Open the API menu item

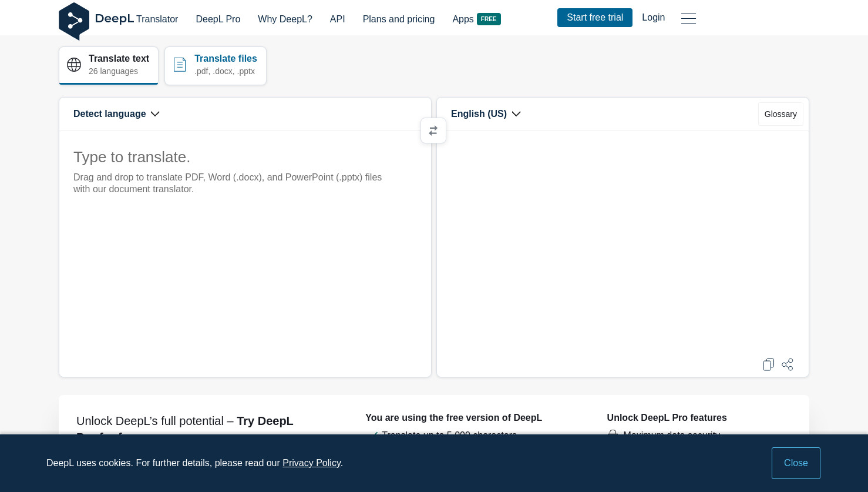(x=337, y=19)
